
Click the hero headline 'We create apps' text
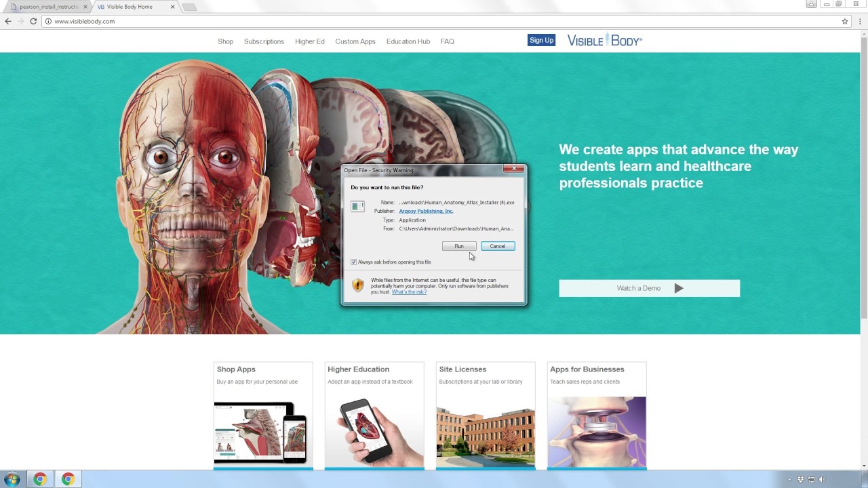pos(678,166)
